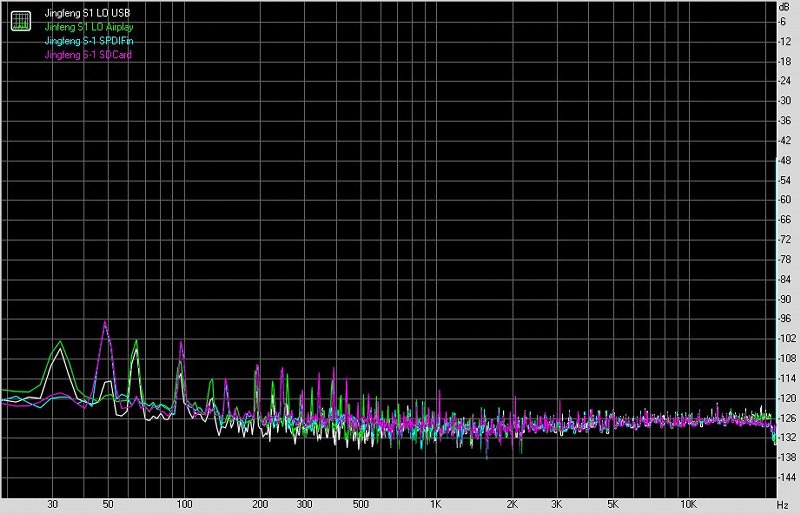
Task: Click the 100 frequency axis label
Action: [184, 504]
